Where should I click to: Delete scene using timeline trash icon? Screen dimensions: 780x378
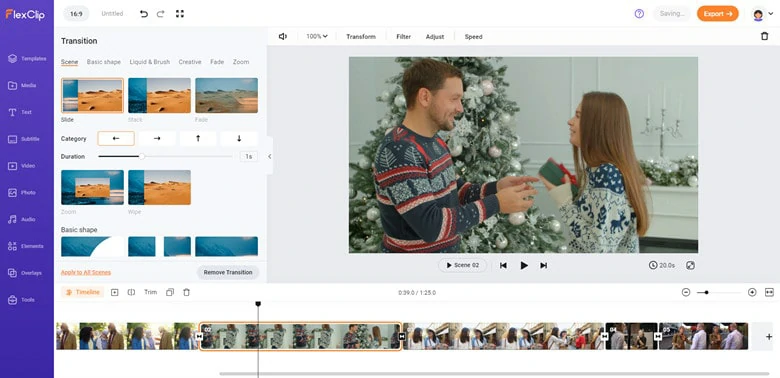[x=187, y=292]
